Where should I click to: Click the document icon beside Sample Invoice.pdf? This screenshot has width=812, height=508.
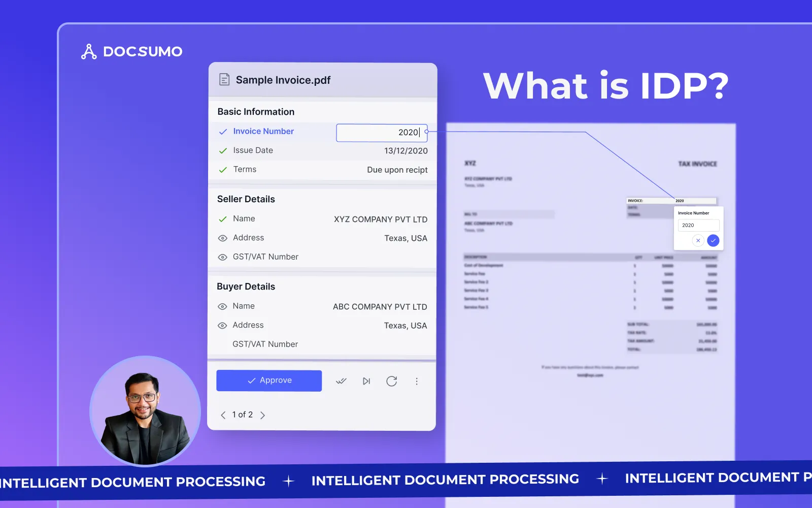click(224, 80)
